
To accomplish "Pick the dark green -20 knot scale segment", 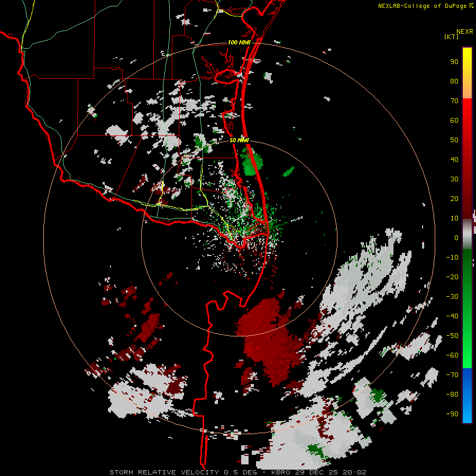I will coord(467,277).
